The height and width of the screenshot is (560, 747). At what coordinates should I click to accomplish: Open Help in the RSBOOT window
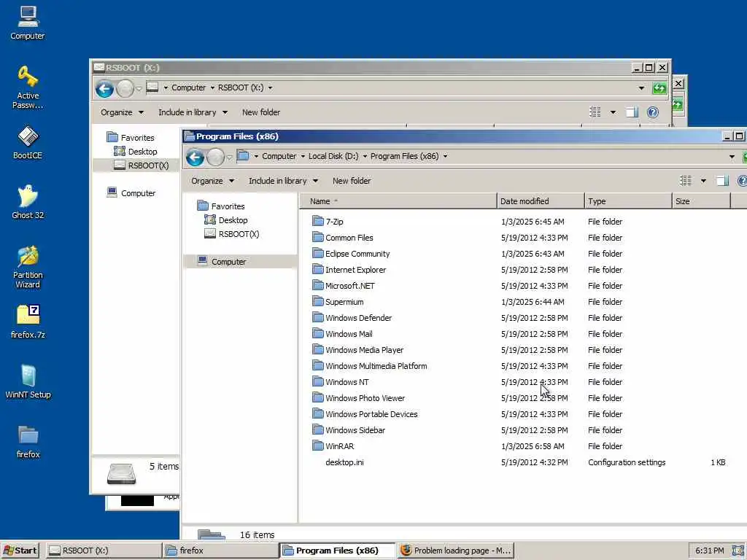(x=653, y=112)
